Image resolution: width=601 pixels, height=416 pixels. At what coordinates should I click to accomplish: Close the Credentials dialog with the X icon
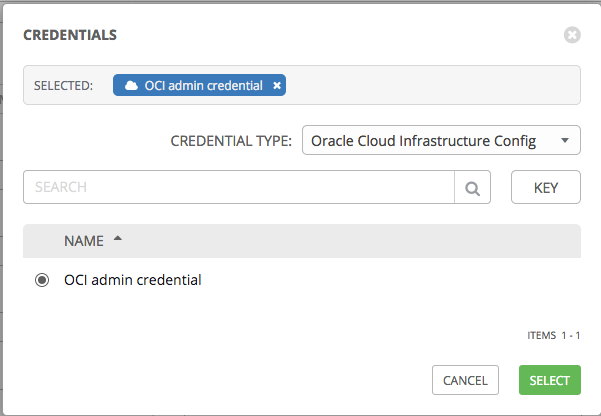[x=572, y=35]
